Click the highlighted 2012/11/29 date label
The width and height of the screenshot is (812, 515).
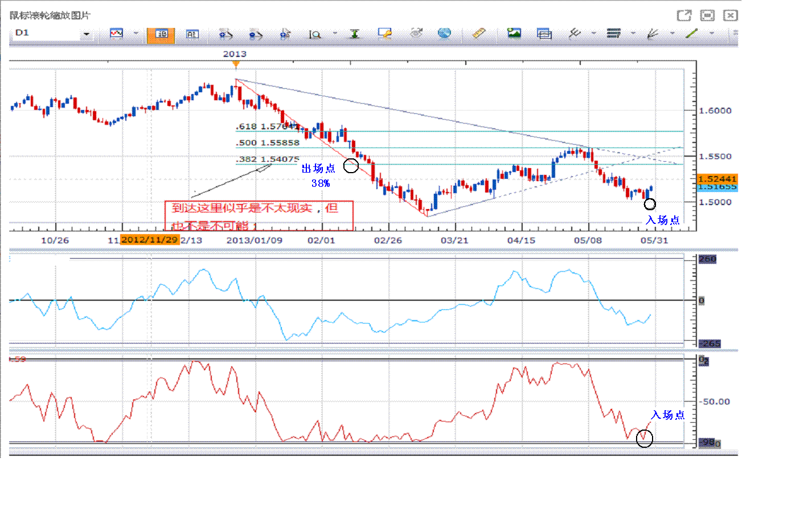(149, 240)
